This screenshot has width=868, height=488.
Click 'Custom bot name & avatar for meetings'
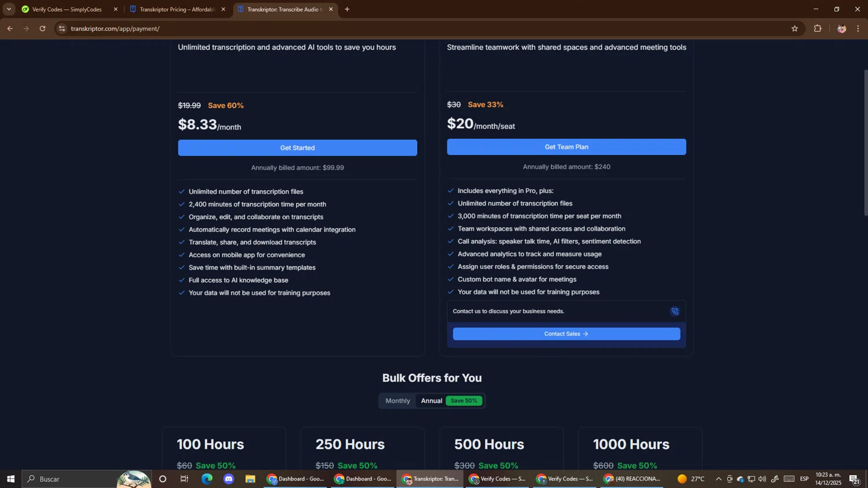tap(517, 279)
